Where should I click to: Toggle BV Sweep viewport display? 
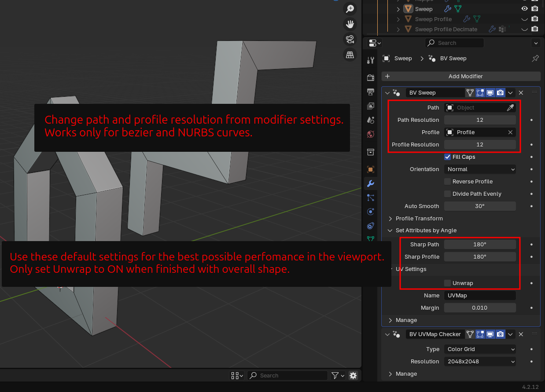pyautogui.click(x=490, y=93)
